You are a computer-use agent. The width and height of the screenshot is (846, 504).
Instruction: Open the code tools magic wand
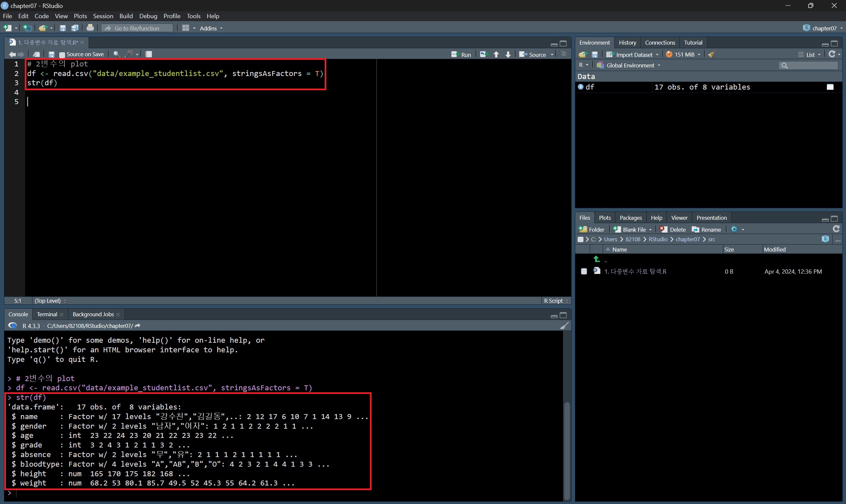click(129, 54)
